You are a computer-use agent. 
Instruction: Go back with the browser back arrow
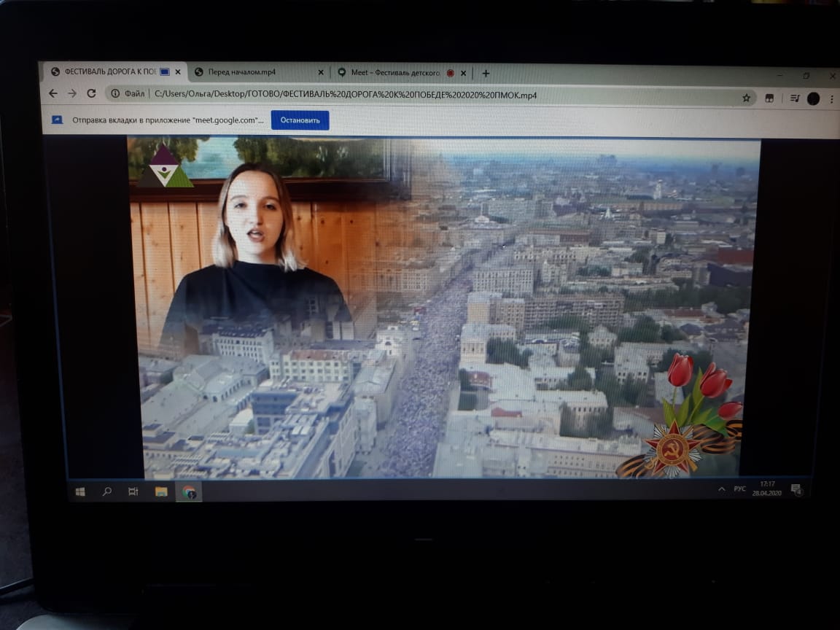[x=53, y=93]
